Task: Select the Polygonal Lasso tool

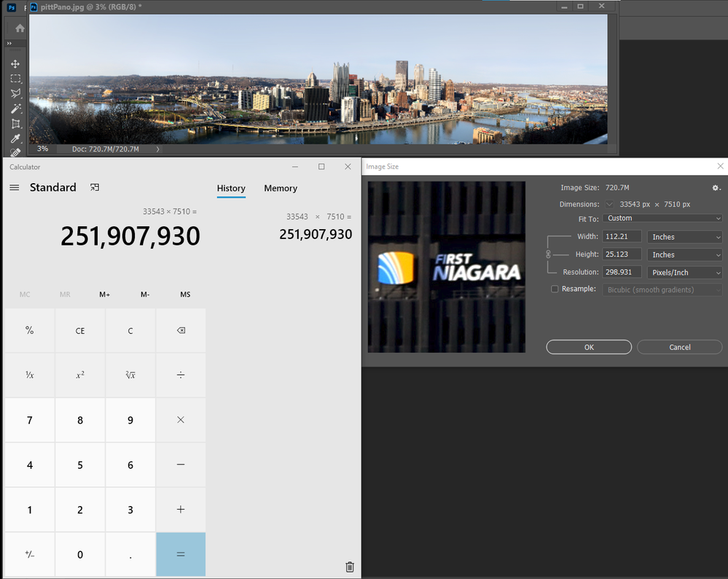Action: [x=15, y=93]
